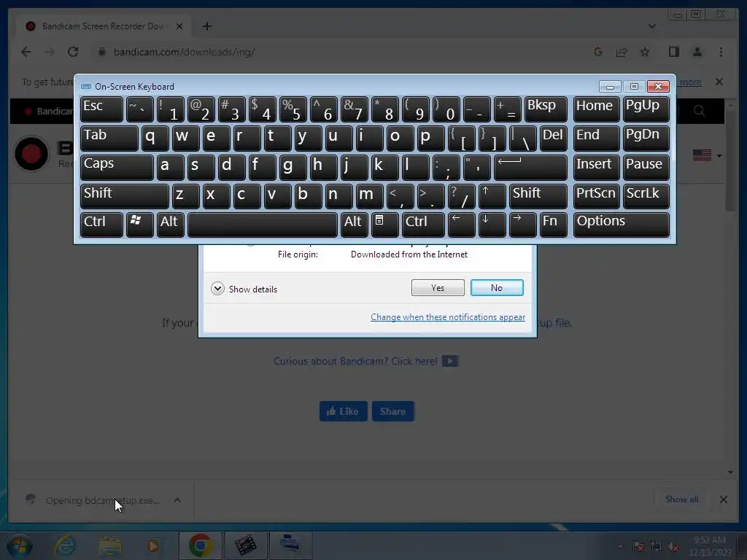This screenshot has height=560, width=747.
Task: Click the Windows logo key on keyboard
Action: coord(139,225)
